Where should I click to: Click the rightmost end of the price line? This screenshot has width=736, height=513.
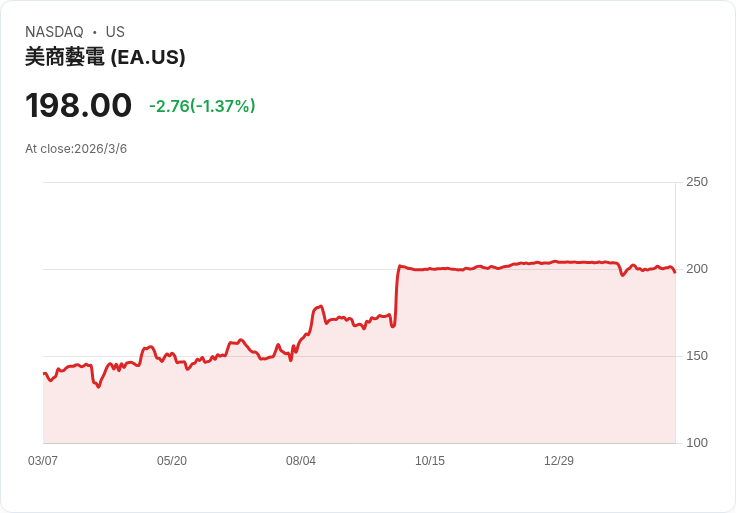(675, 272)
